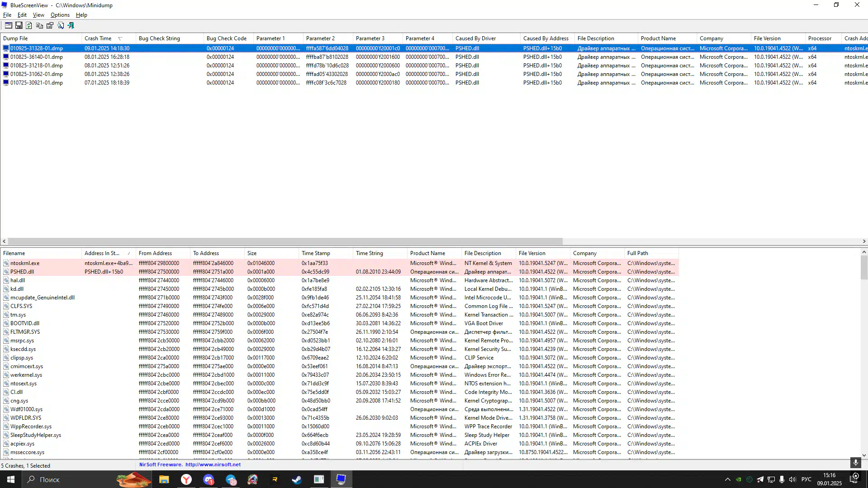The image size is (868, 488).
Task: Click the Save Selected Items floppy icon
Action: (19, 25)
